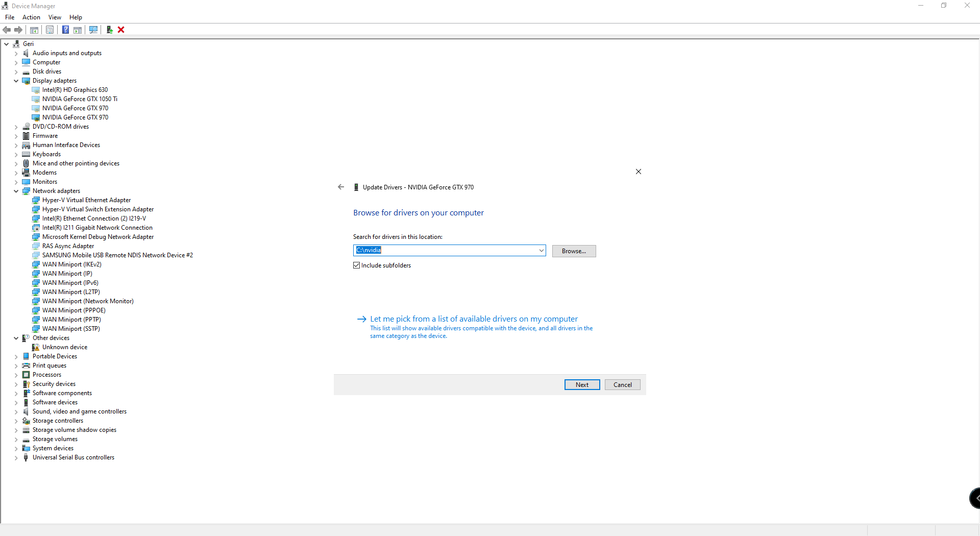Click Let me pick from a list of available drivers
This screenshot has width=980, height=536.
tap(473, 318)
